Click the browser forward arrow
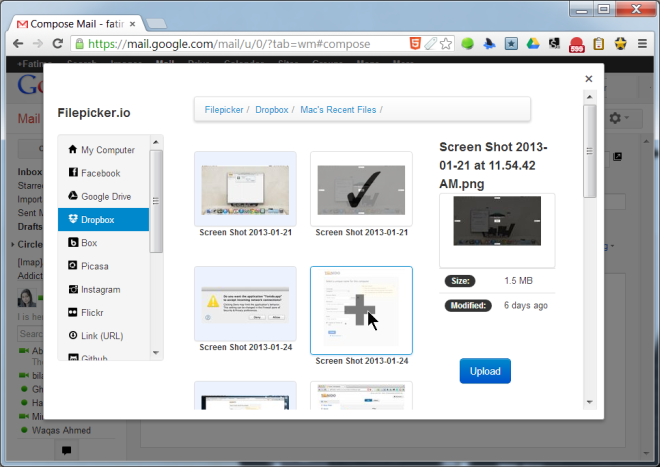The image size is (660, 467). pos(38,43)
